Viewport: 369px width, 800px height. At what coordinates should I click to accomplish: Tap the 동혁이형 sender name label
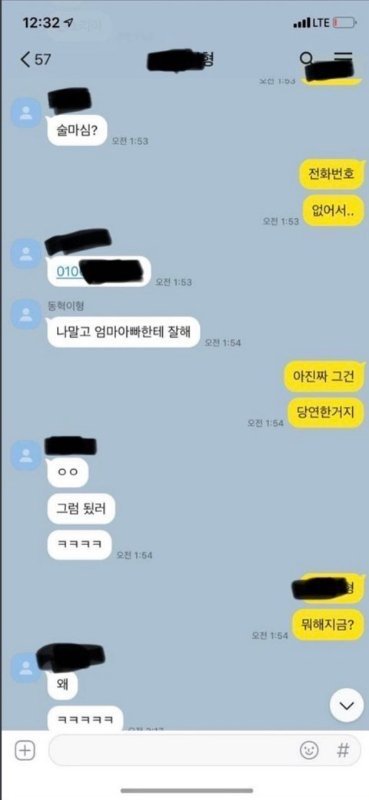[65, 306]
